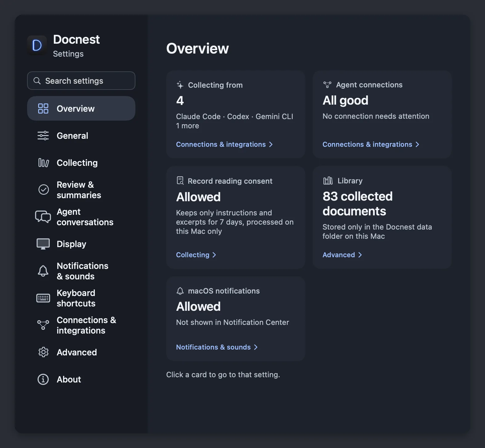485x448 pixels.
Task: Click the Docnest app logo icon
Action: pyautogui.click(x=37, y=45)
